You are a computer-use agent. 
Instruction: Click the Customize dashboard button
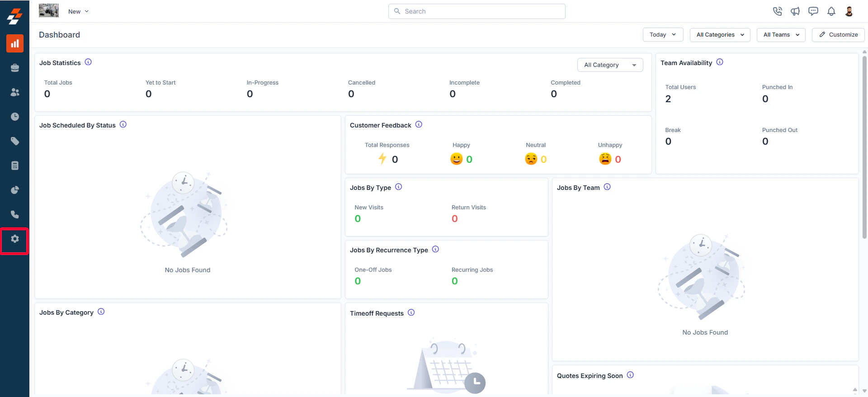(838, 35)
